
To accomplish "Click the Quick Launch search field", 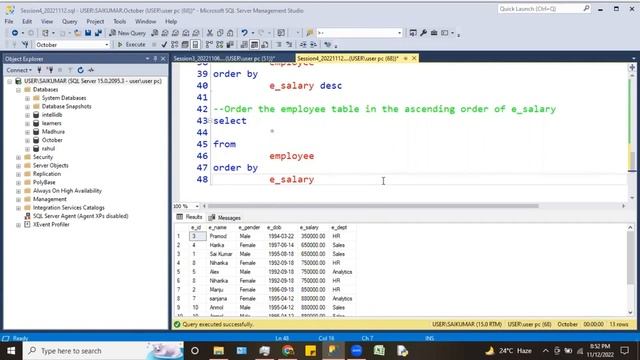I will pos(543,9).
